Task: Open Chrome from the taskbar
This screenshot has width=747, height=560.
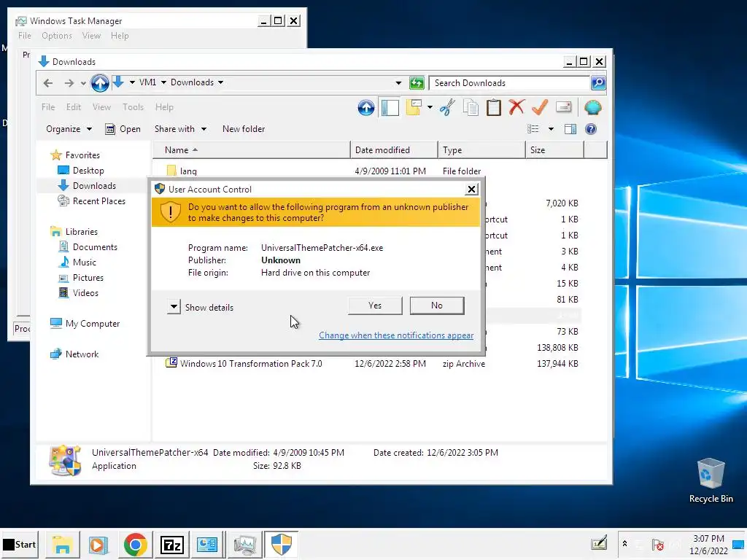Action: point(135,545)
